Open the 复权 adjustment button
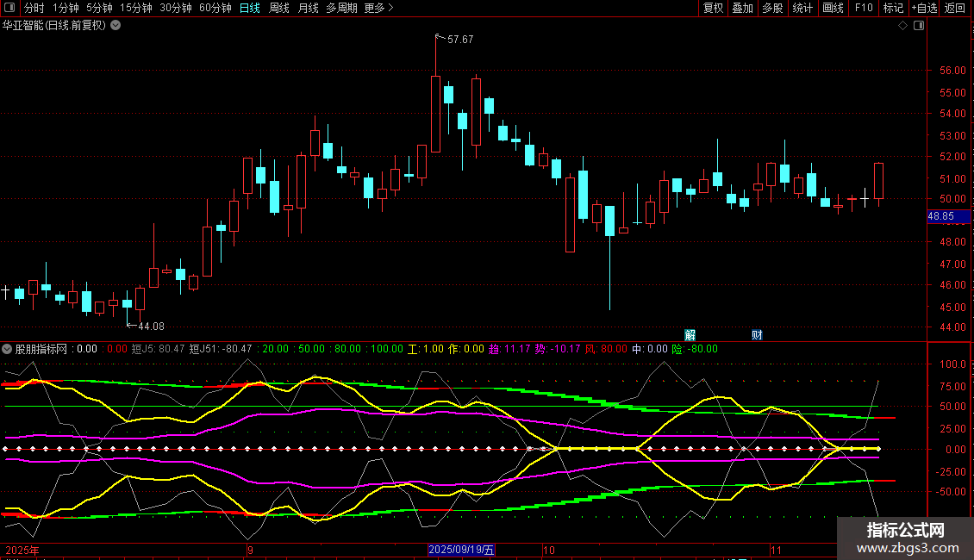The image size is (974, 560). pos(713,8)
